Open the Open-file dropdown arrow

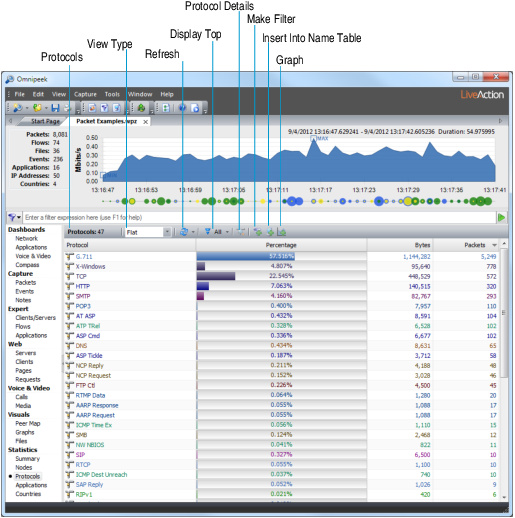coord(46,108)
